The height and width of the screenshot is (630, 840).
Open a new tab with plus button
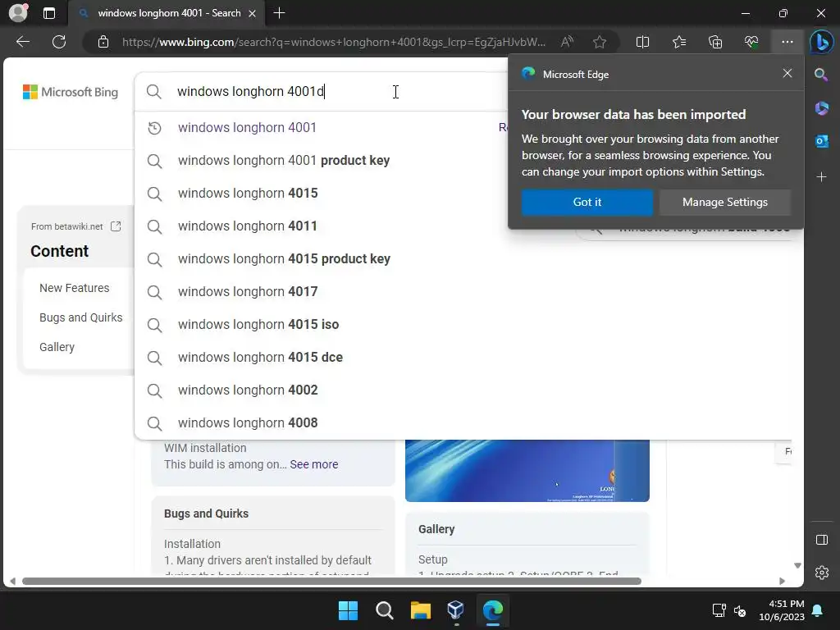279,13
